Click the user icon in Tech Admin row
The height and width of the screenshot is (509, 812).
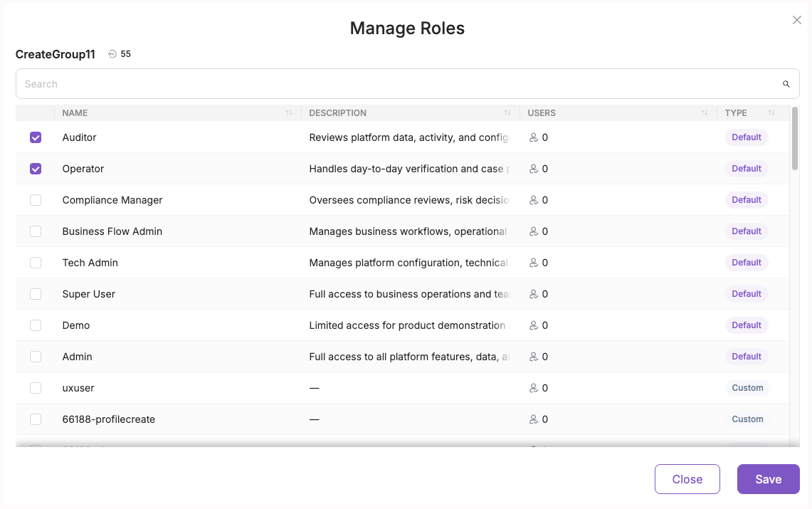coord(534,263)
